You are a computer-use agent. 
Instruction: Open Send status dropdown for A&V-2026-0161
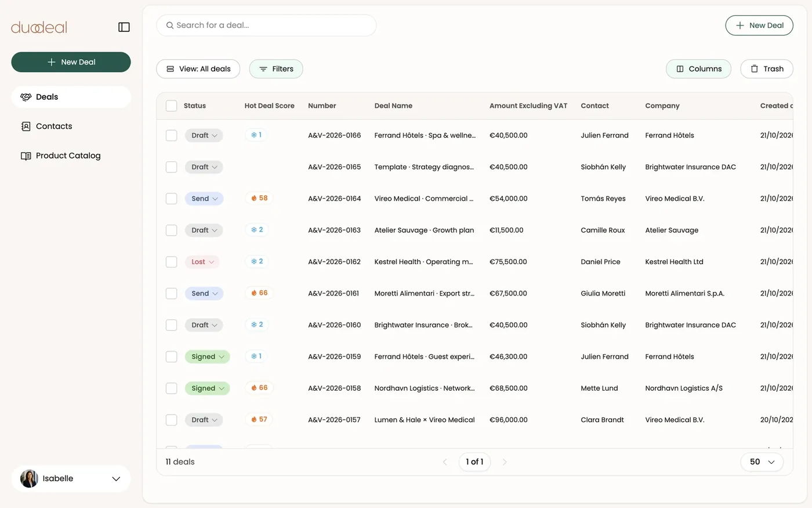tap(204, 294)
